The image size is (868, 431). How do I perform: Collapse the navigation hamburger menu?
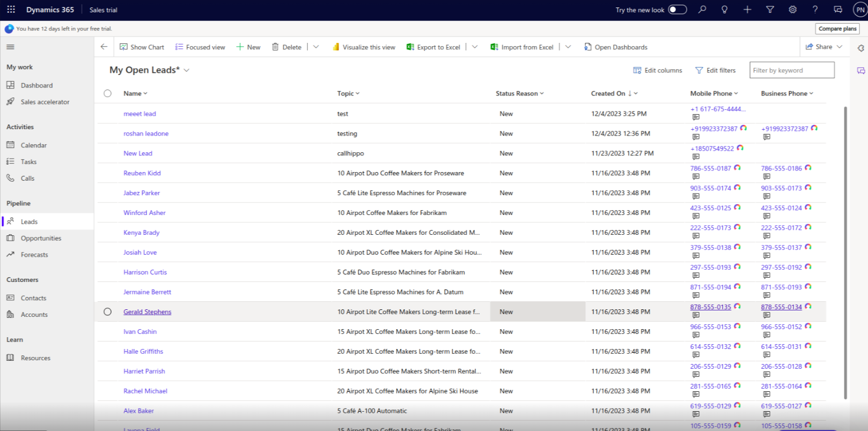pyautogui.click(x=10, y=47)
